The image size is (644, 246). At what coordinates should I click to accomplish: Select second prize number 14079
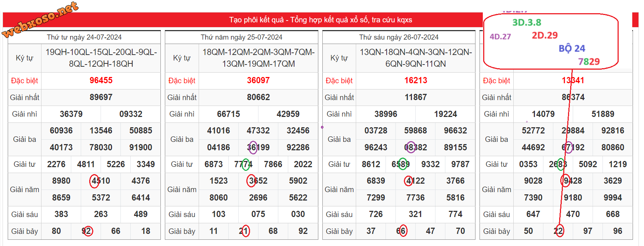click(x=543, y=114)
